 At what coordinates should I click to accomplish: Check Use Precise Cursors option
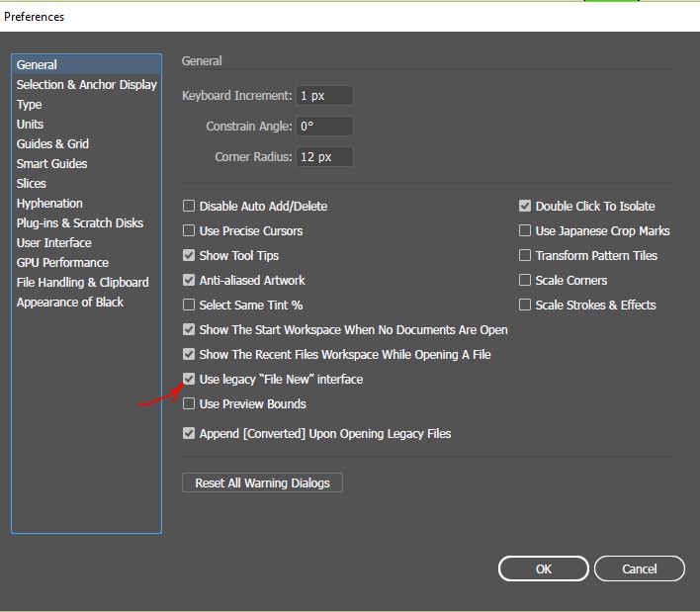pos(189,231)
